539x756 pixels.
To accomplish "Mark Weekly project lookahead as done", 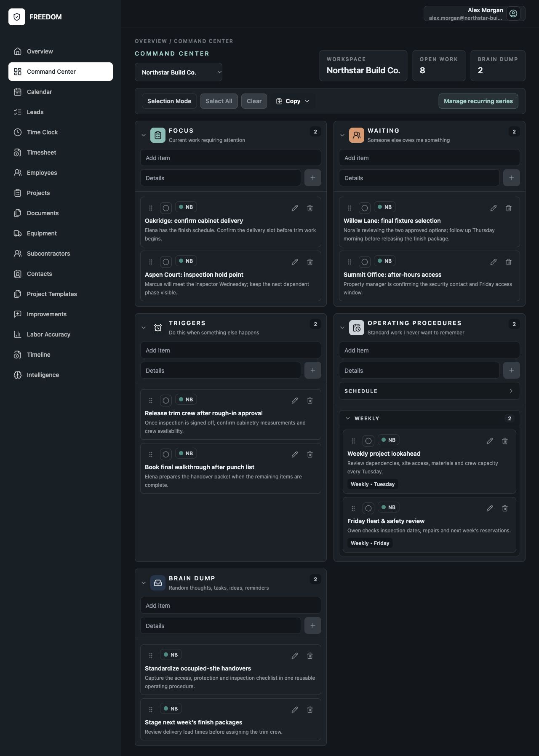I will tap(368, 441).
